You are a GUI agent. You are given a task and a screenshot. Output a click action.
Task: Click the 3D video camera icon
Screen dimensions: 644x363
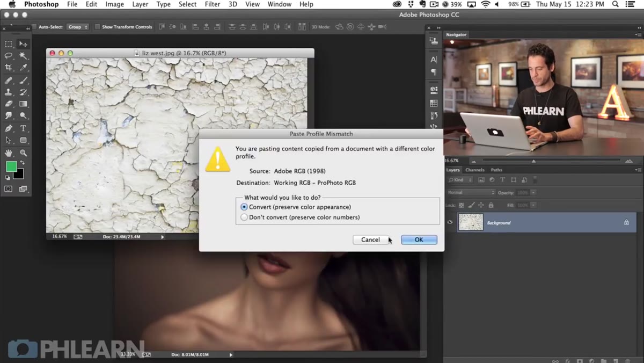(x=382, y=27)
